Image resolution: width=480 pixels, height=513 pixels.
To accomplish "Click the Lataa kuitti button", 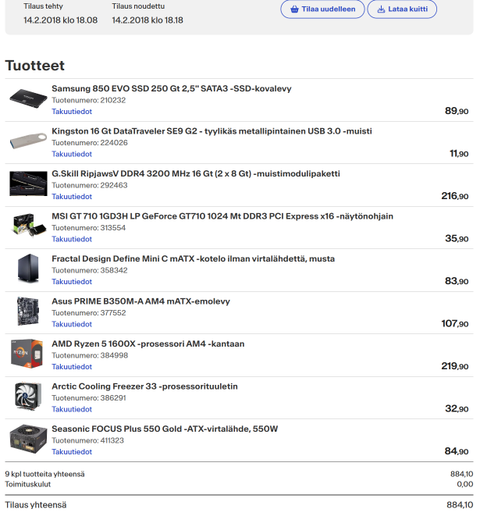I will 402,9.
